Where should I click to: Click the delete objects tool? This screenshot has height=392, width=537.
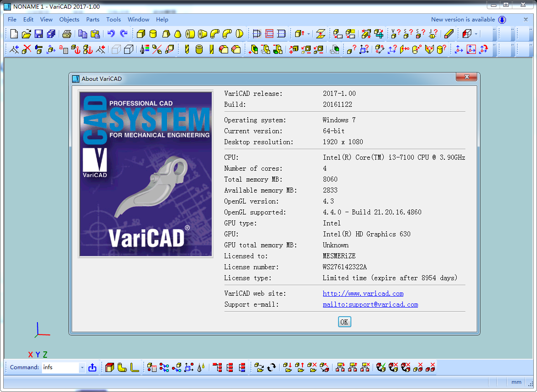pyautogui.click(x=26, y=49)
